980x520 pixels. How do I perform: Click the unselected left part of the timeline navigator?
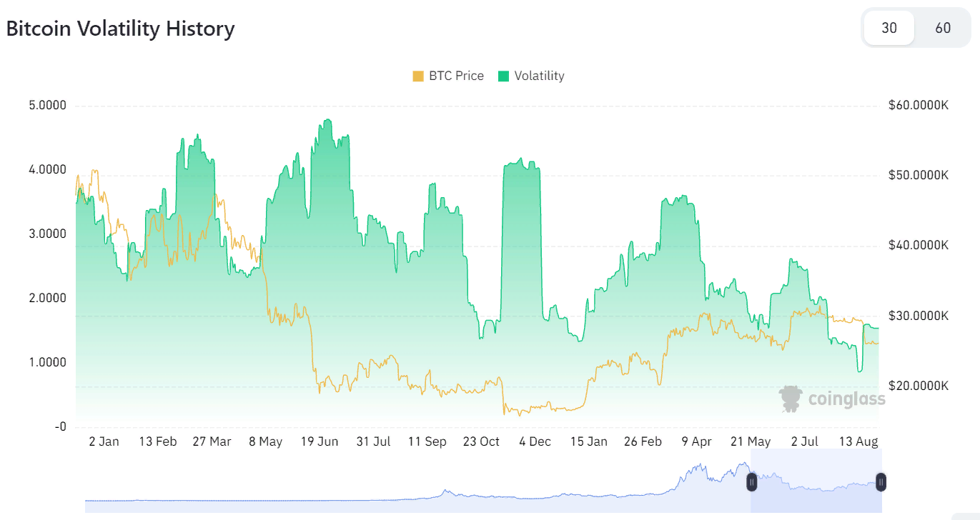coord(415,493)
